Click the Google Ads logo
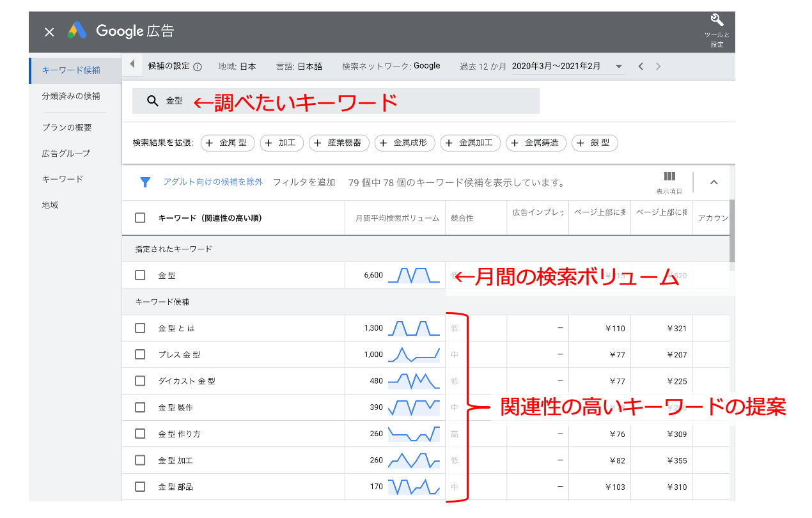Viewport: 812px width, 518px height. click(x=77, y=31)
